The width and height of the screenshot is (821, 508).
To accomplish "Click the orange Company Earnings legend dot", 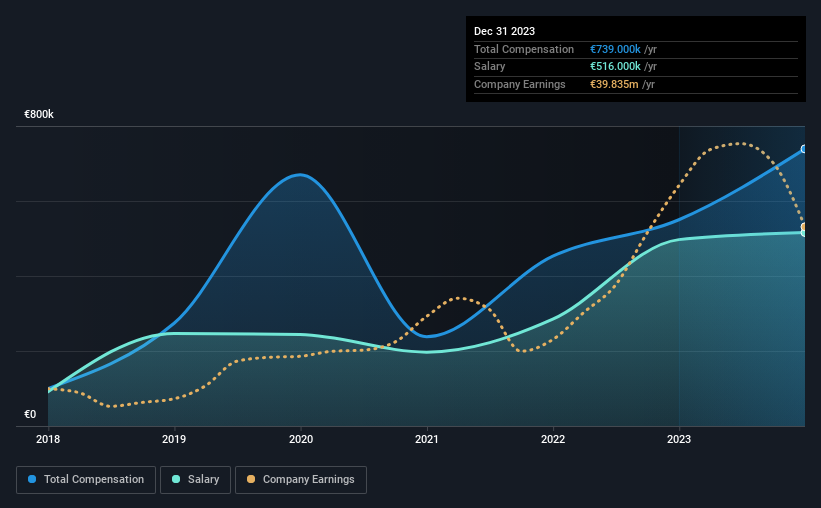I will (x=251, y=479).
